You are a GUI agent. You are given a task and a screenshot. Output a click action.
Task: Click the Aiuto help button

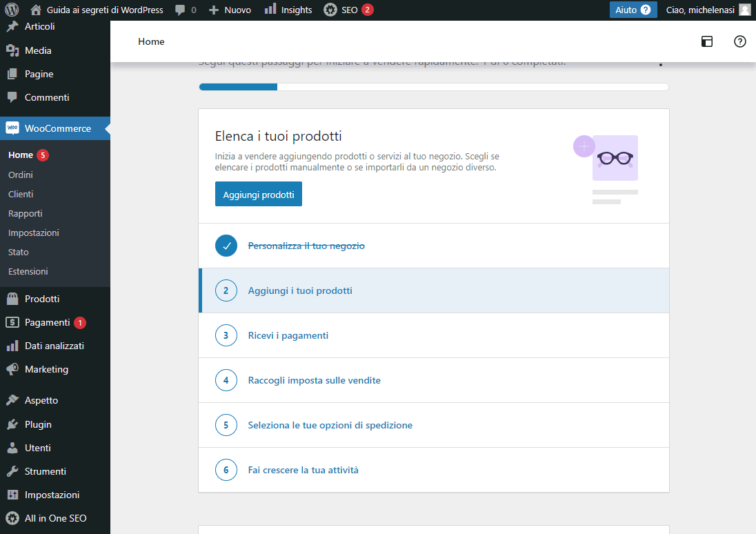(633, 10)
